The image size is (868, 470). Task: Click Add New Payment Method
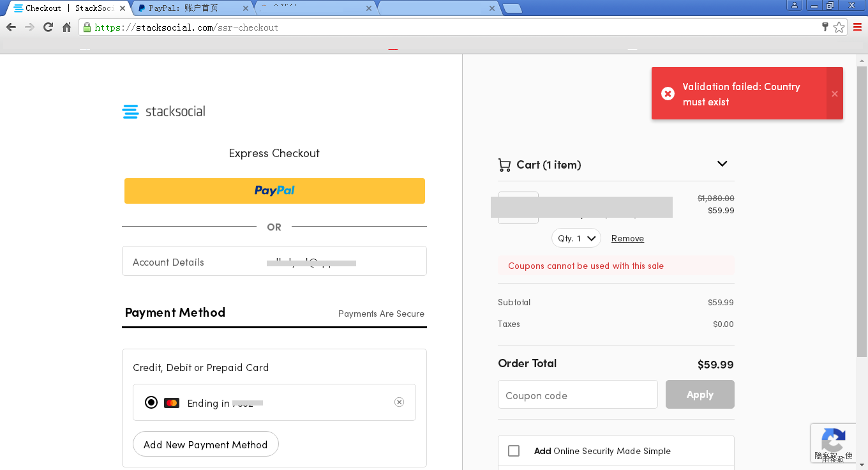coord(206,444)
